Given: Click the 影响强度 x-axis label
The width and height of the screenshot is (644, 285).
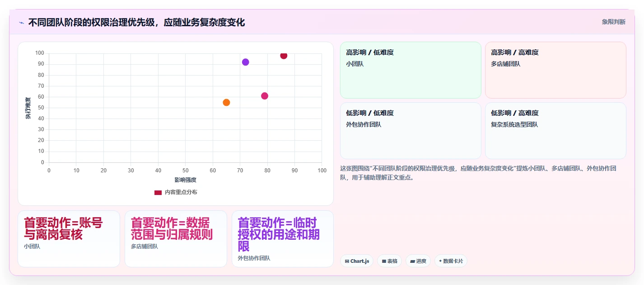Looking at the screenshot, I should coord(186,180).
